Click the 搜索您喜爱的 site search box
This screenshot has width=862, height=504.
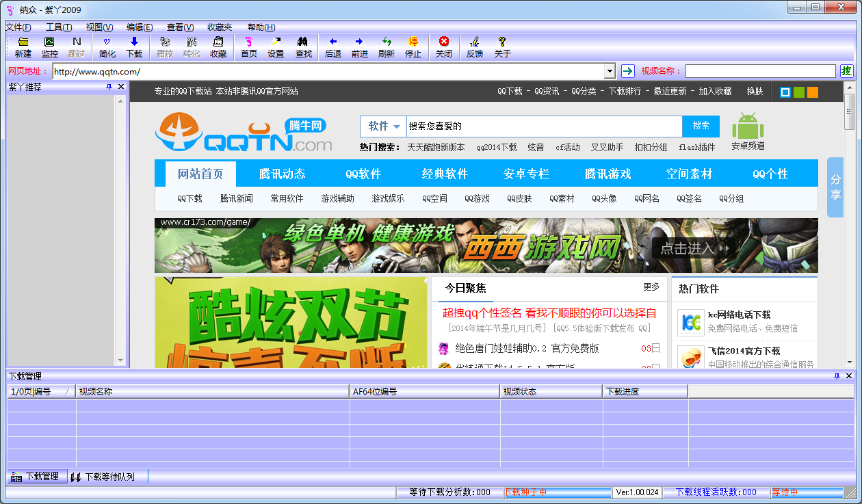point(544,127)
